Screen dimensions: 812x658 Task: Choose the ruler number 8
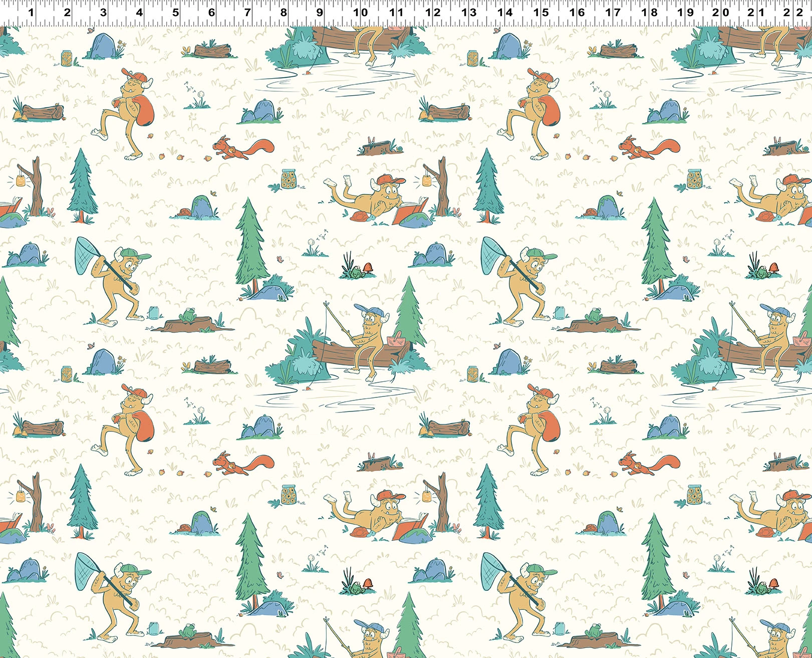284,12
